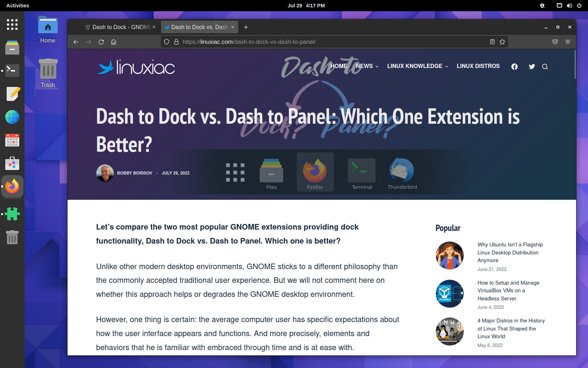
Task: Open VirtualBox VMs Headless Server article
Action: coord(508,291)
